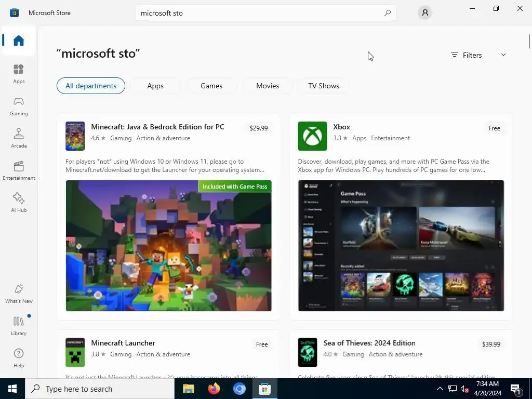Click the 4.6 rating on Minecraft Java
Image resolution: width=532 pixels, height=399 pixels.
coord(98,138)
